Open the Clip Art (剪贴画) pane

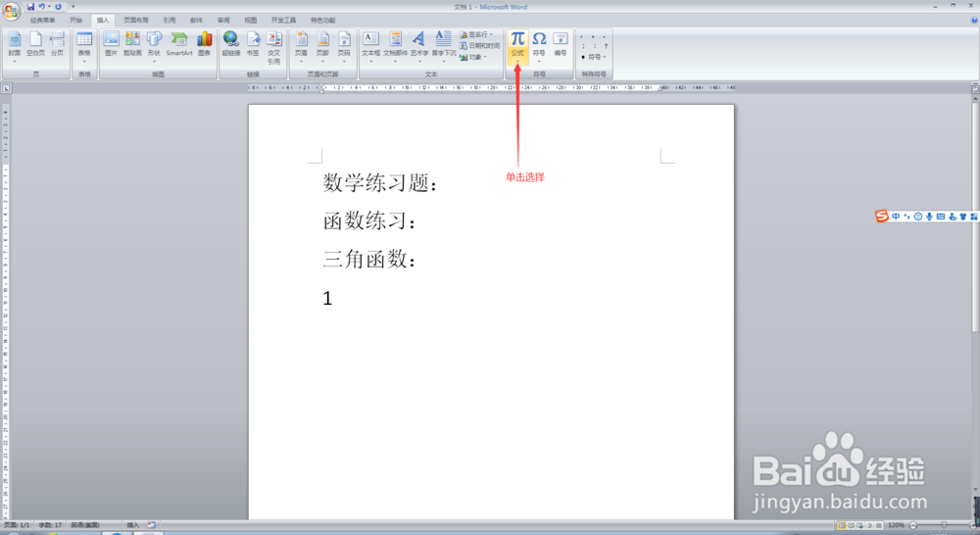(x=132, y=46)
